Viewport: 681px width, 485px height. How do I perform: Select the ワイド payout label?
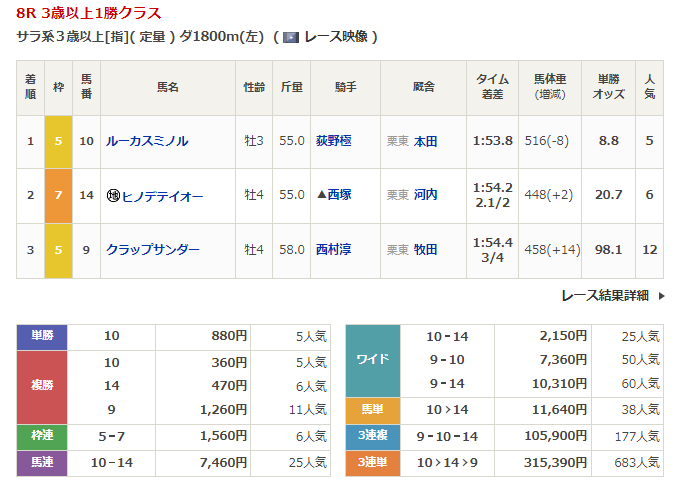coord(372,360)
